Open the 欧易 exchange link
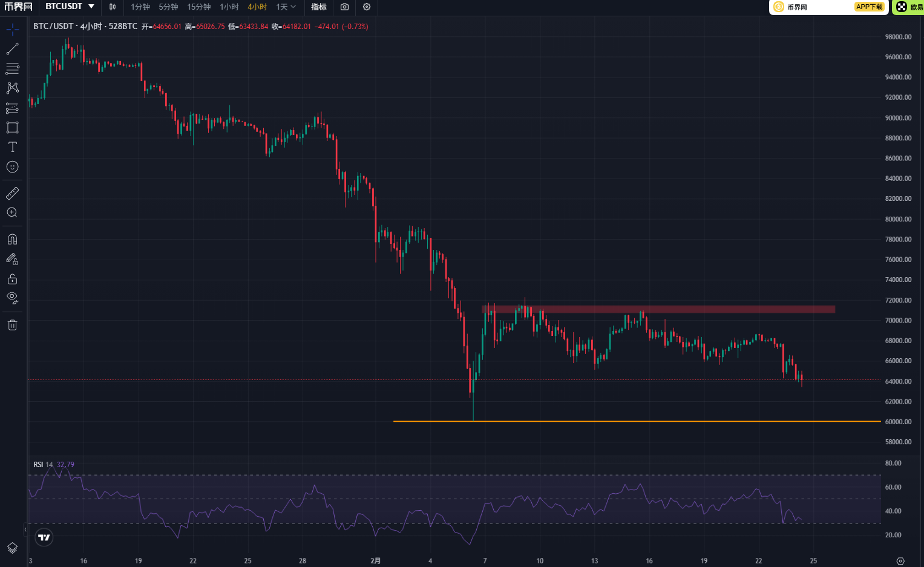Screen dimensions: 924x567 tap(909, 7)
